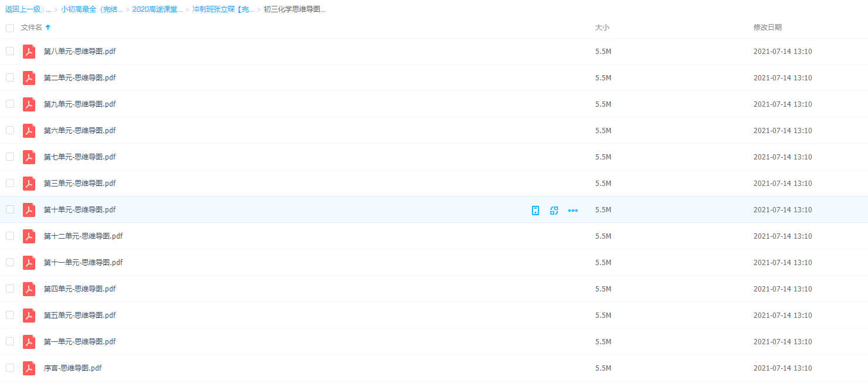The height and width of the screenshot is (390, 868).
Task: Navigate to 小初高最全 breadcrumb folder
Action: tap(91, 9)
